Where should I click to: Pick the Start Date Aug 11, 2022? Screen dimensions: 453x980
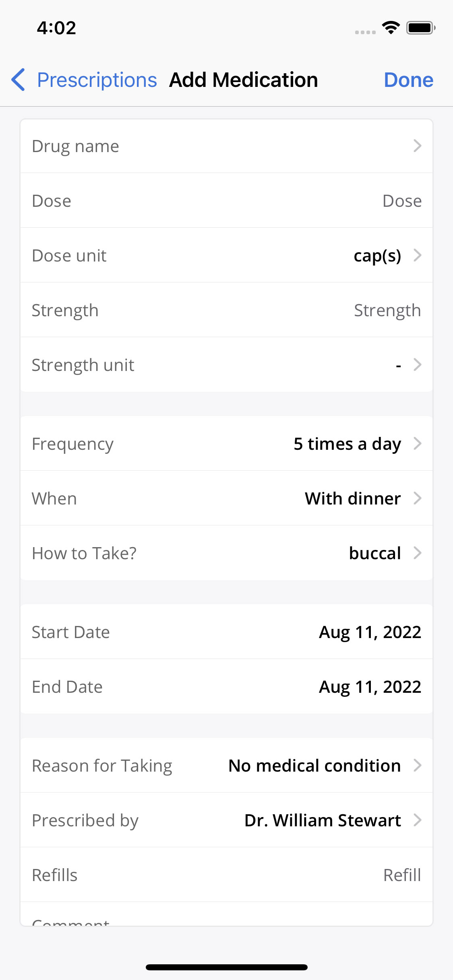point(370,632)
